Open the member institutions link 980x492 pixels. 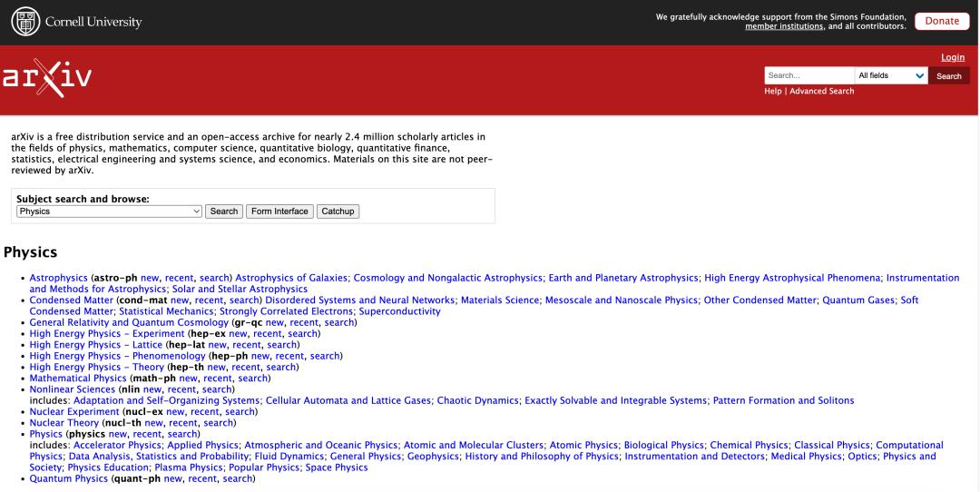point(784,26)
